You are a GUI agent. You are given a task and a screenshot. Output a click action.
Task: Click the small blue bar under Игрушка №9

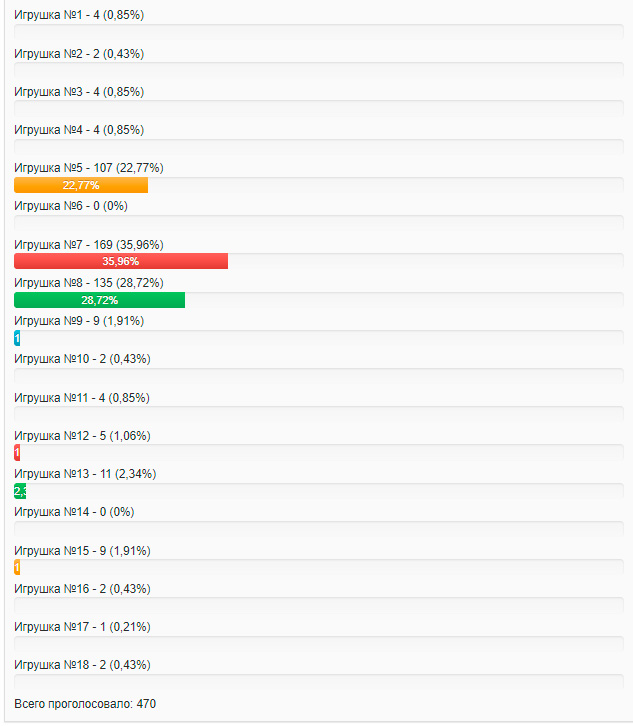[17, 338]
